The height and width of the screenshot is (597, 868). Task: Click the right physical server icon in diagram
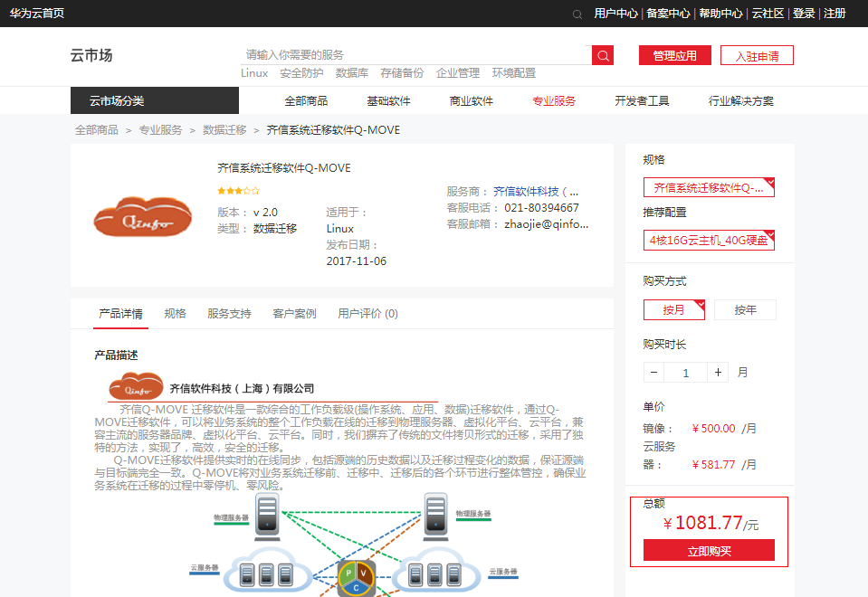pyautogui.click(x=436, y=516)
